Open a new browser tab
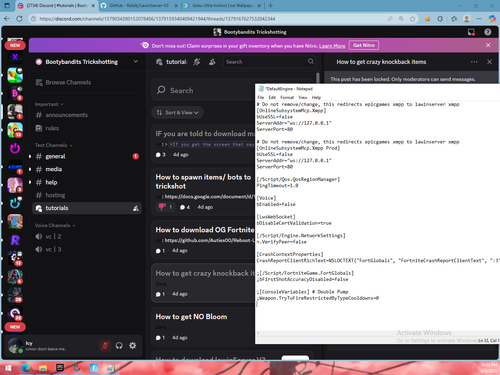Screen dimensions: 500x375 click(x=270, y=6)
